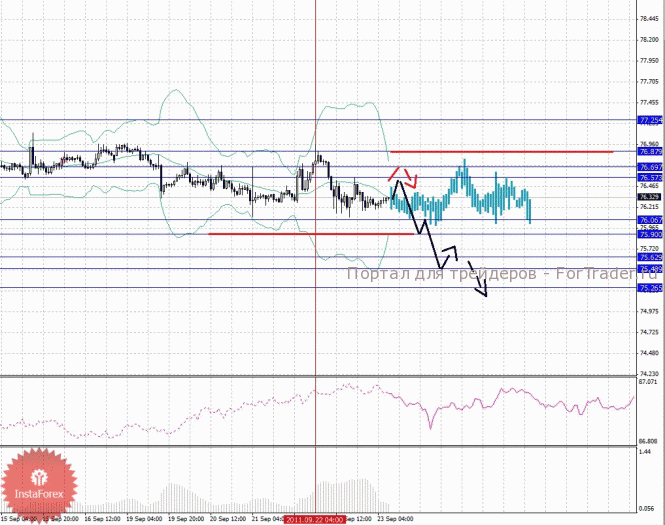Viewport: 665px width, 525px height.
Task: Click the 0.056 volume scale value
Action: (x=646, y=508)
